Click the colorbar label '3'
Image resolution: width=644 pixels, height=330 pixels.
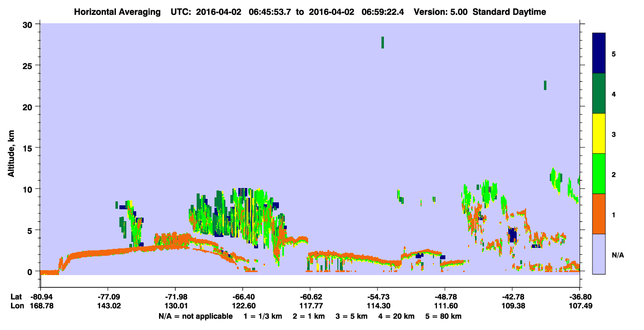pyautogui.click(x=614, y=134)
